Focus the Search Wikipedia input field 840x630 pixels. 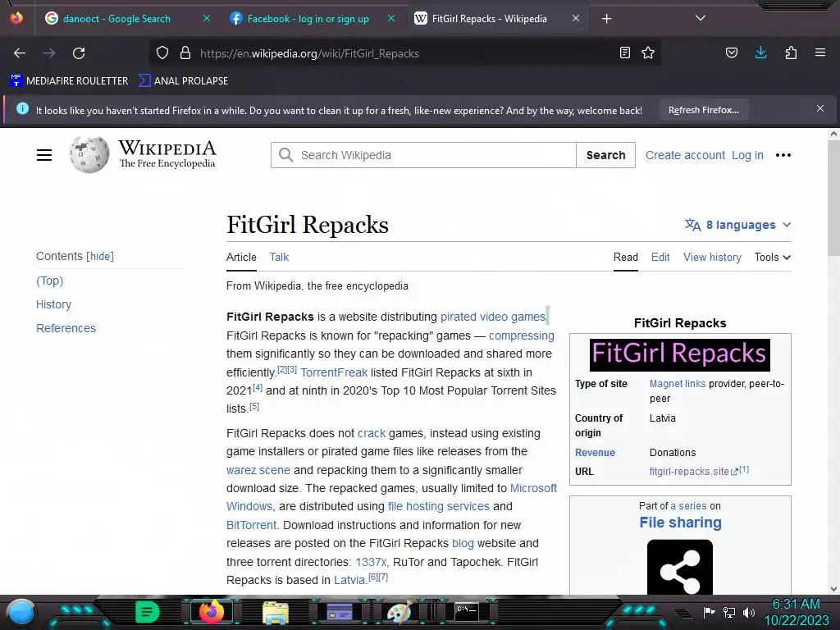424,155
